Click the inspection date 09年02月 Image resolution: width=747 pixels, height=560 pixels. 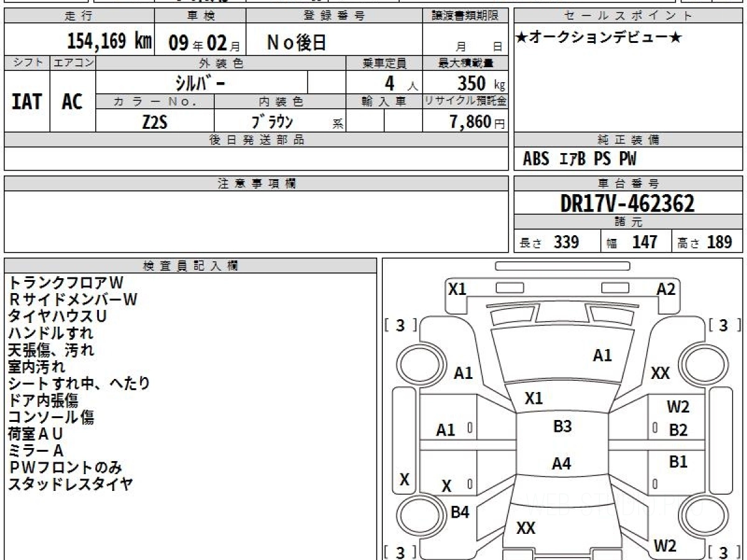coord(204,43)
